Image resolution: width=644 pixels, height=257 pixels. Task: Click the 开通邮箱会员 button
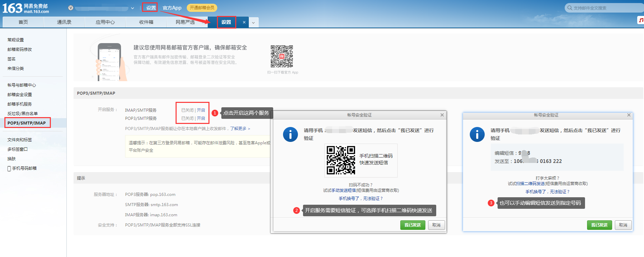point(202,8)
